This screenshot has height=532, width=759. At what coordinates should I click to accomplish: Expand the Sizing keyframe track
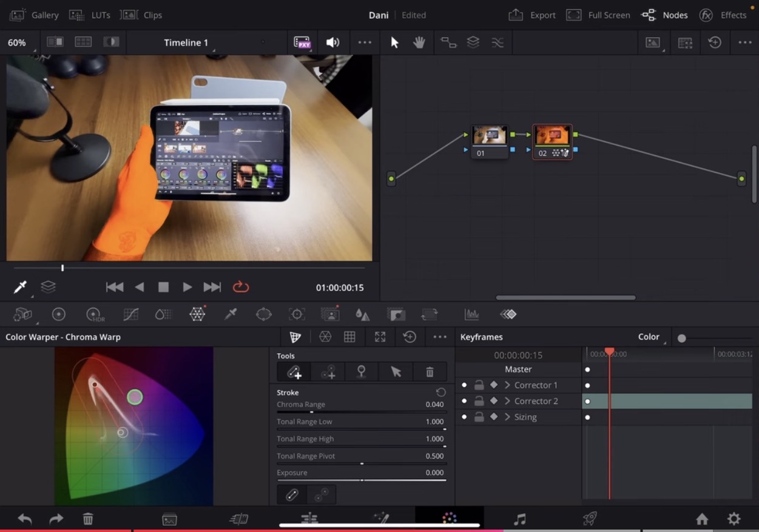507,417
